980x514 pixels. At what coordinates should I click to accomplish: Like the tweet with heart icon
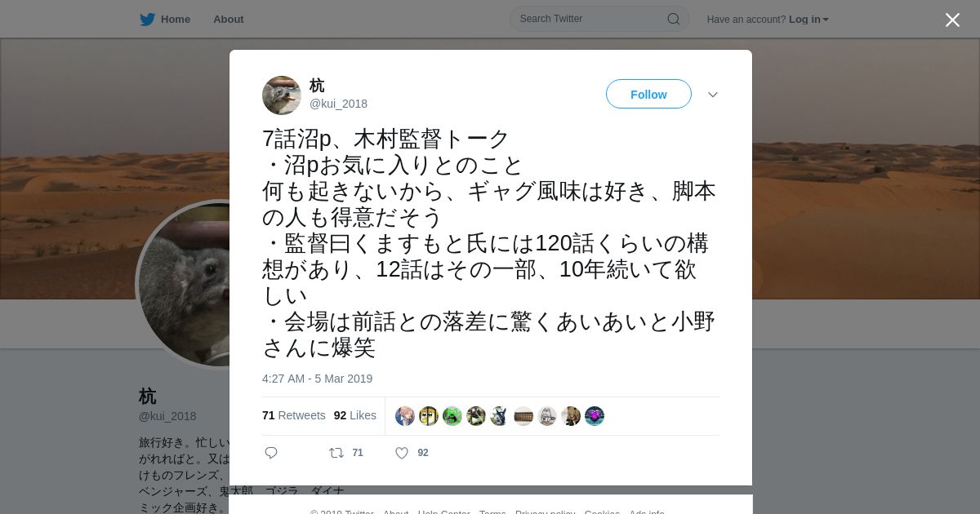(402, 453)
